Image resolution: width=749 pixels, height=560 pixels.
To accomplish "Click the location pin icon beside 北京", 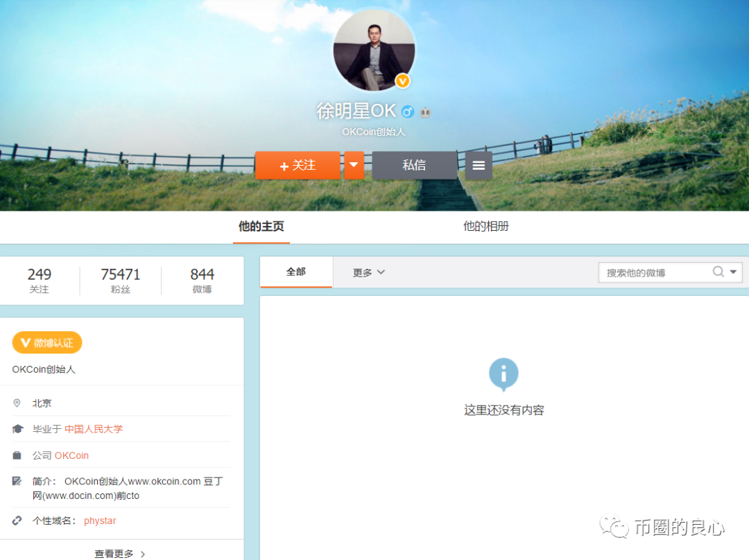I will point(17,403).
